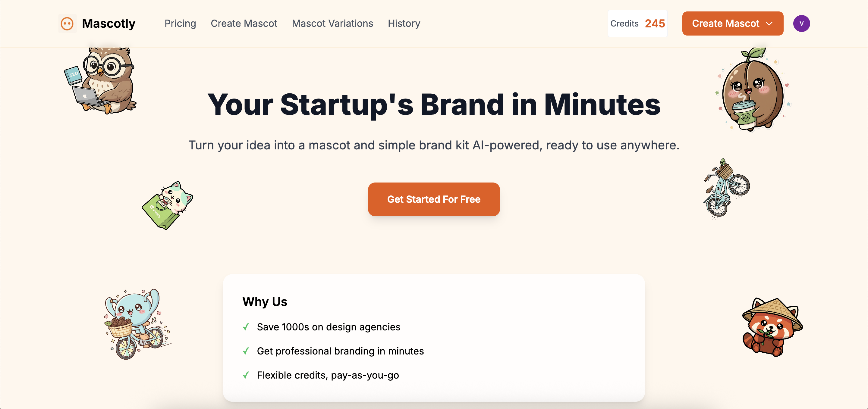Click the Mascotly brand name link

click(x=108, y=23)
